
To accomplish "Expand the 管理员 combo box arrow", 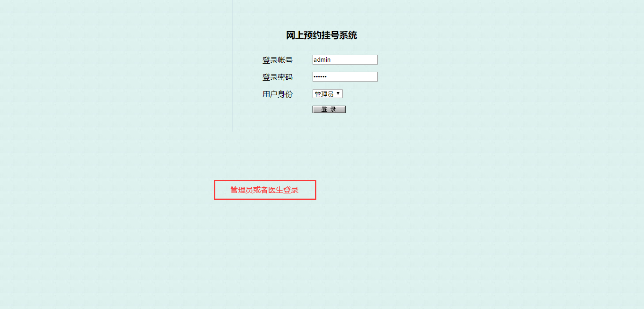I will click(x=338, y=94).
